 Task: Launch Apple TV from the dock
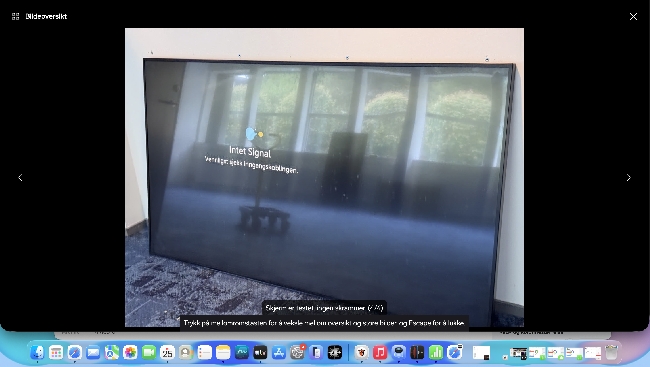point(260,352)
